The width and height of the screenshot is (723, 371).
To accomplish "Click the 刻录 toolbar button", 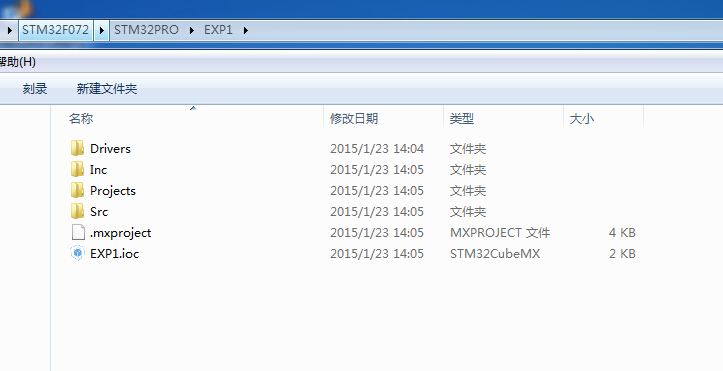I will 35,88.
